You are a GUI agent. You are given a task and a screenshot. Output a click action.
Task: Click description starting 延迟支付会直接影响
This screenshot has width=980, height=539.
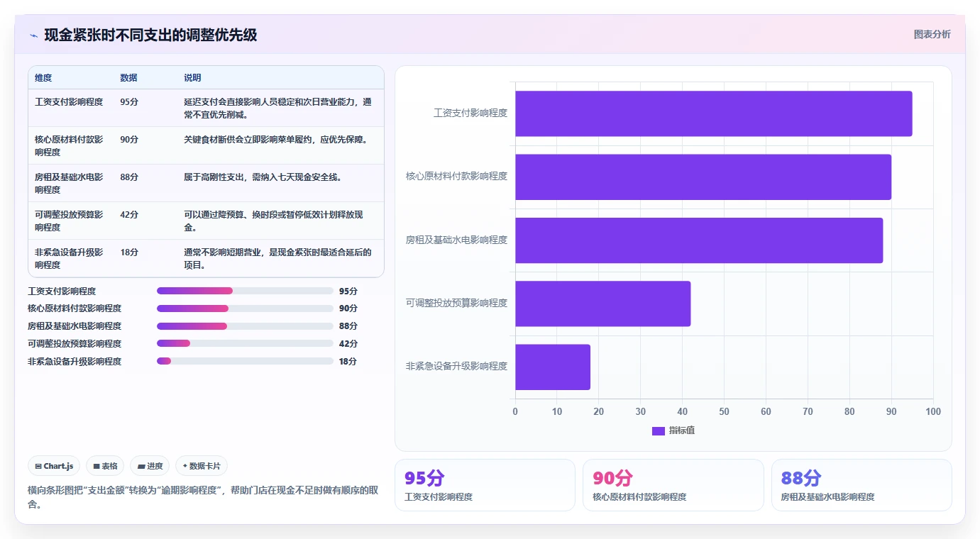point(277,109)
